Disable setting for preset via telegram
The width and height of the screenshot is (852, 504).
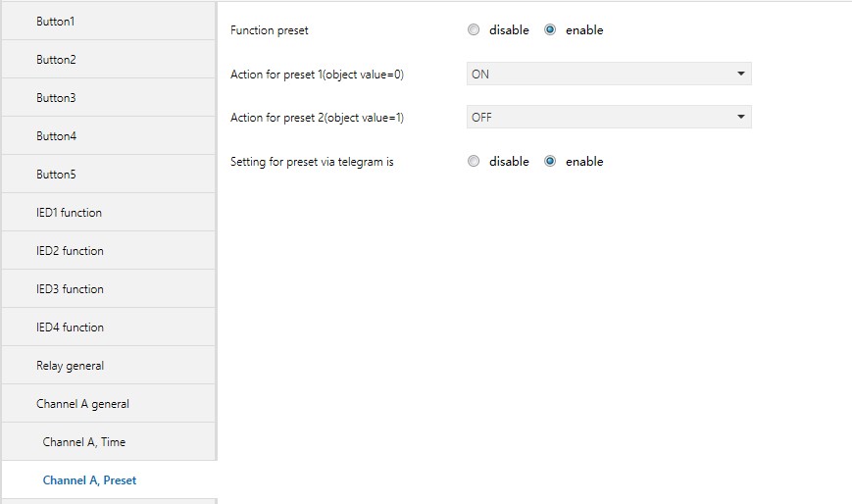[x=474, y=162]
